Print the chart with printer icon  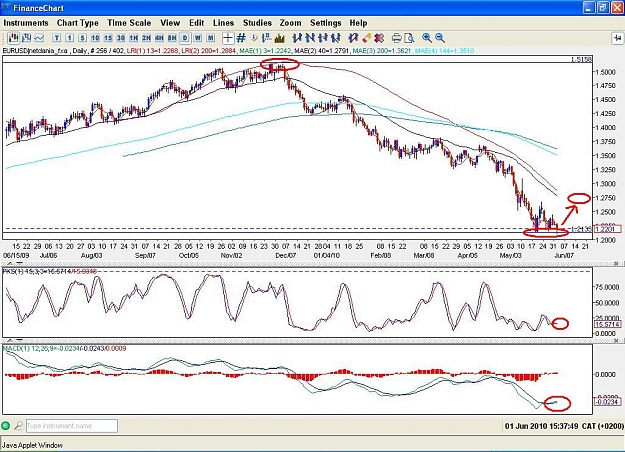coord(396,38)
